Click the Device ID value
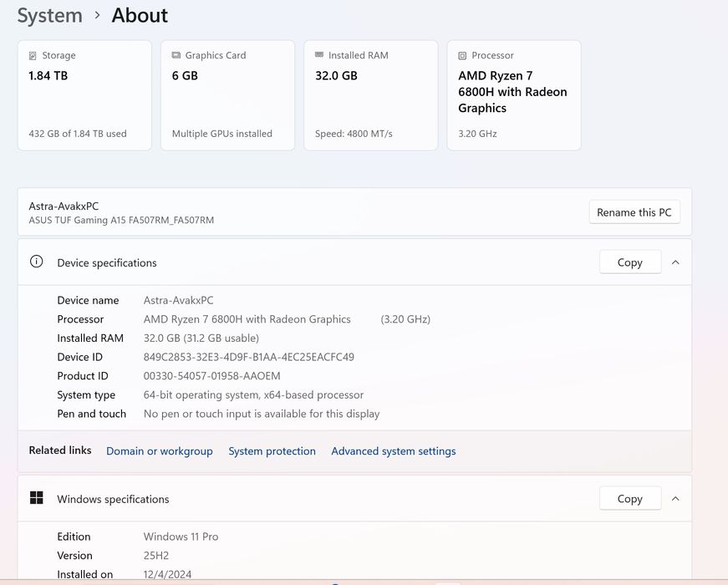The height and width of the screenshot is (585, 728). tap(249, 357)
